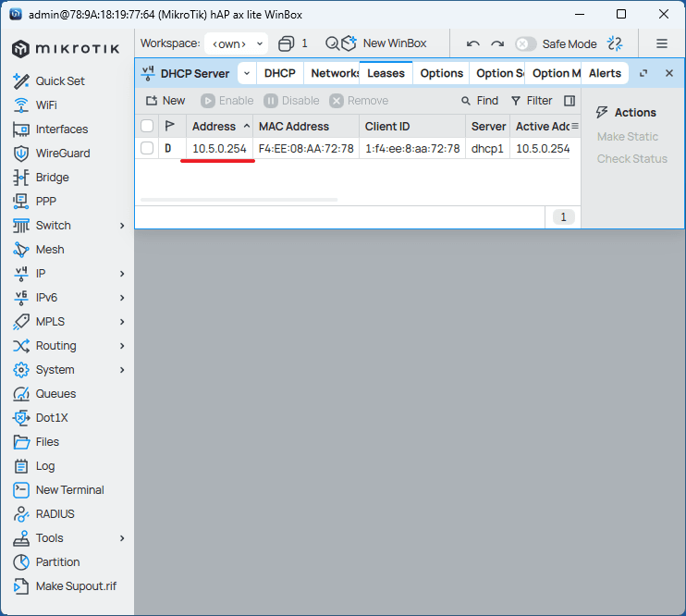Click the New lease button

(165, 101)
